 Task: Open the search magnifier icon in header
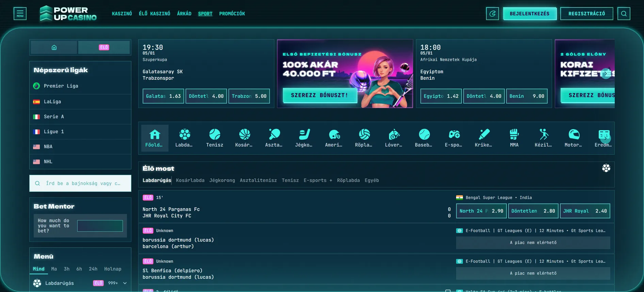pyautogui.click(x=624, y=14)
